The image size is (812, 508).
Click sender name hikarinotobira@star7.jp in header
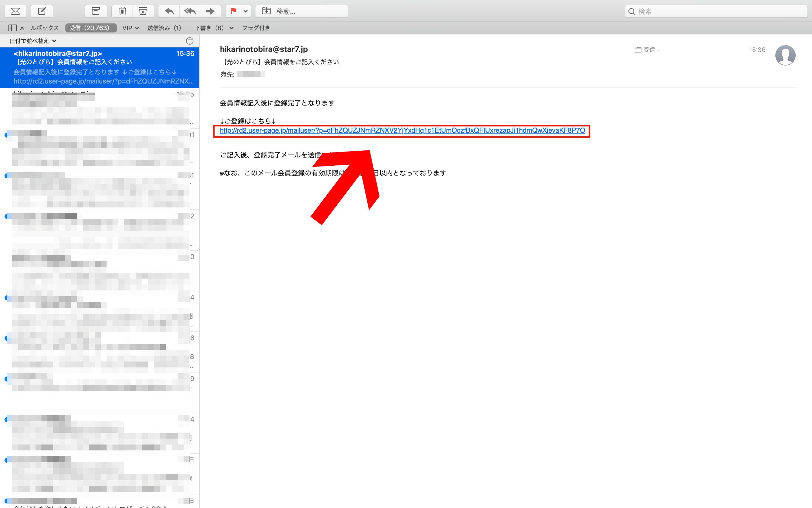(x=264, y=49)
